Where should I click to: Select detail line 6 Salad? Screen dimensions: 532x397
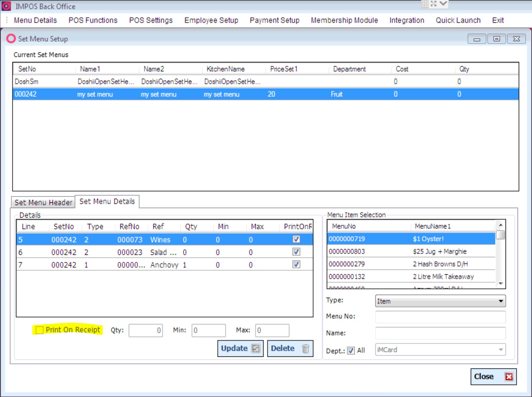tap(164, 252)
